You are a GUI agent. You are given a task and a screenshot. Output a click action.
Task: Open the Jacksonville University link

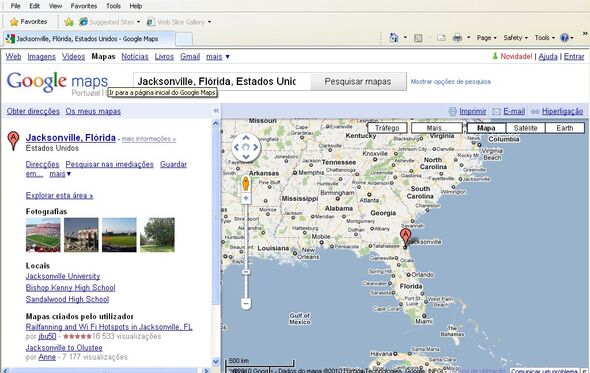(63, 276)
